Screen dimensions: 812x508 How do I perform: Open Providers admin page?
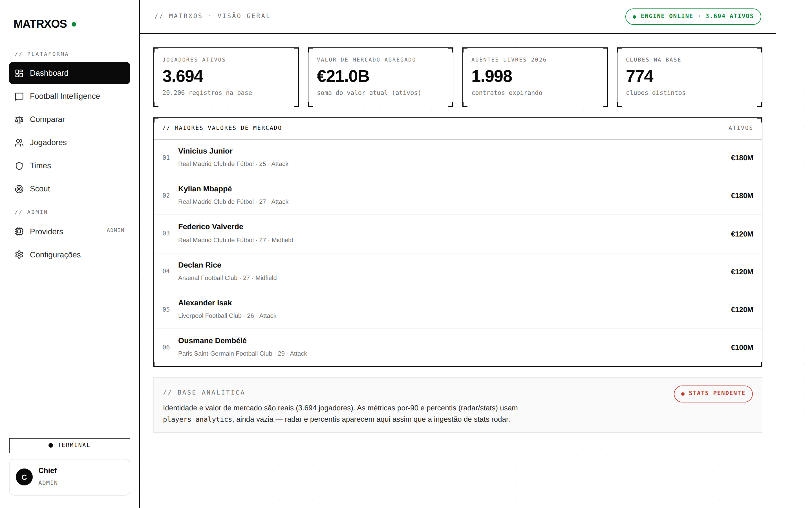coord(69,231)
